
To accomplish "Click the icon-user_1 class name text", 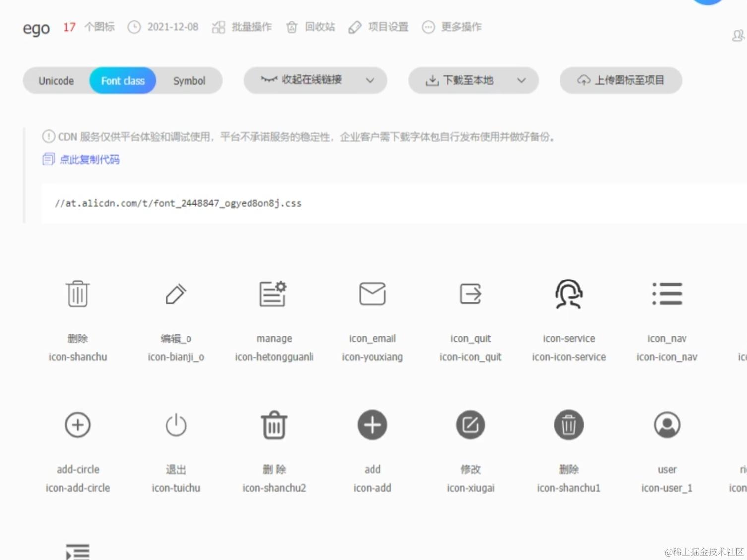I will pos(667,488).
